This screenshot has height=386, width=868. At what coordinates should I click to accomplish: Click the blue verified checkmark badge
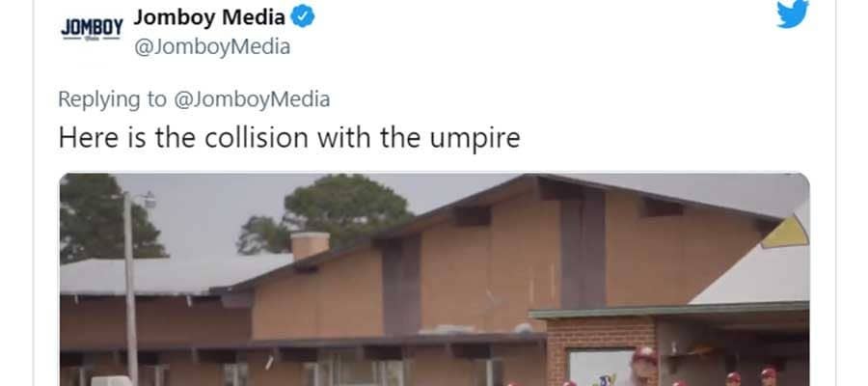[x=303, y=16]
